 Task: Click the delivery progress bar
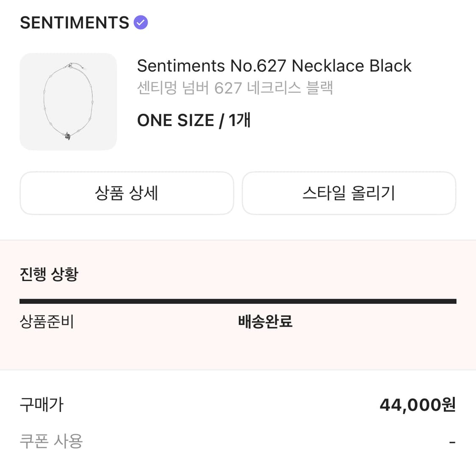point(238,301)
